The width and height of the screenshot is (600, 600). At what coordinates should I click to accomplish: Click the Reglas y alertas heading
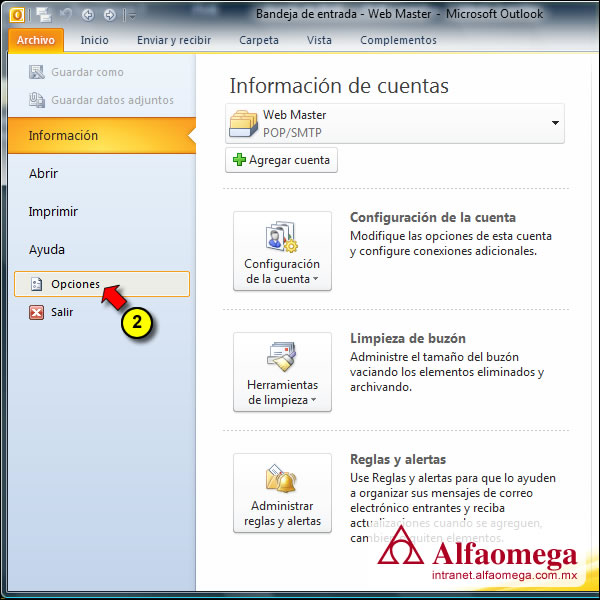click(398, 459)
